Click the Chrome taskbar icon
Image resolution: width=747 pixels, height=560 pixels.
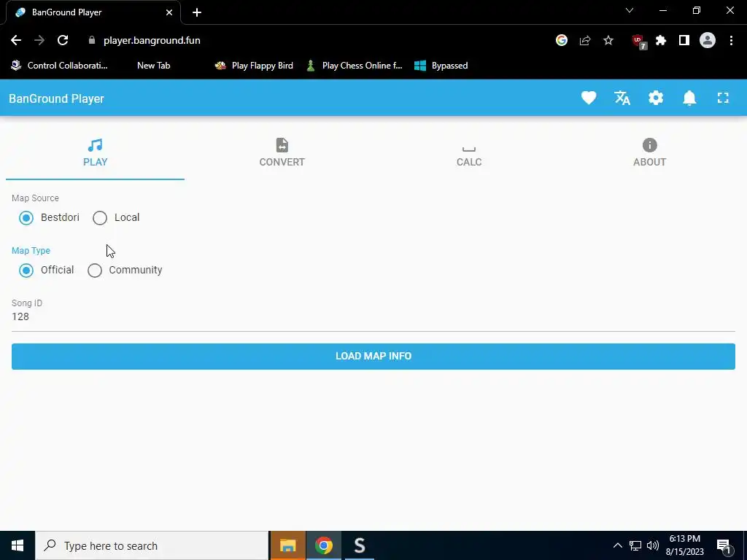(323, 545)
